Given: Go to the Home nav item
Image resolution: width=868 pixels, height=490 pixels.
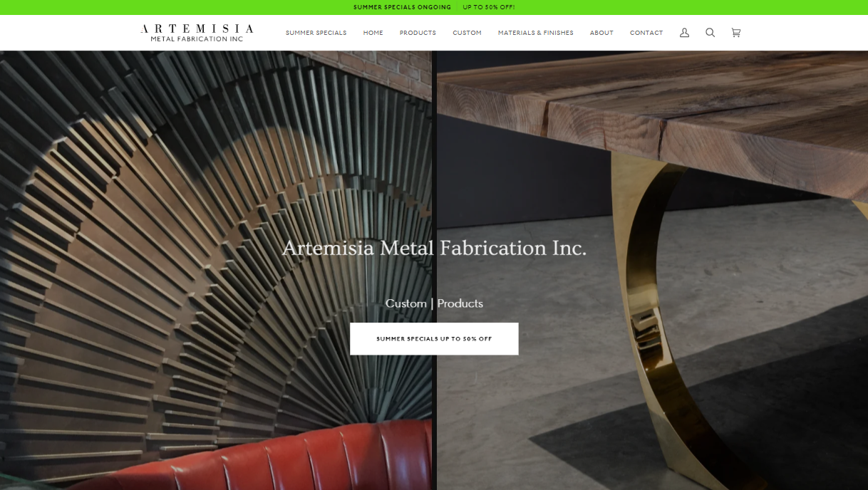Looking at the screenshot, I should pyautogui.click(x=373, y=33).
